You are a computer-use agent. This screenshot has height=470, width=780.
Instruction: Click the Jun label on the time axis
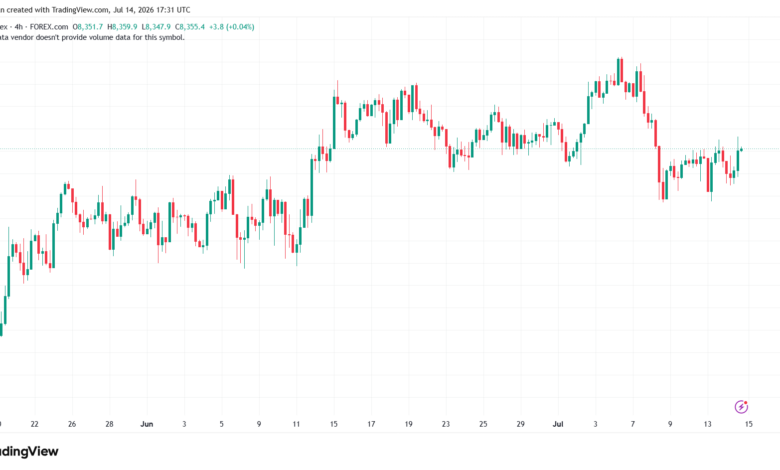click(147, 424)
